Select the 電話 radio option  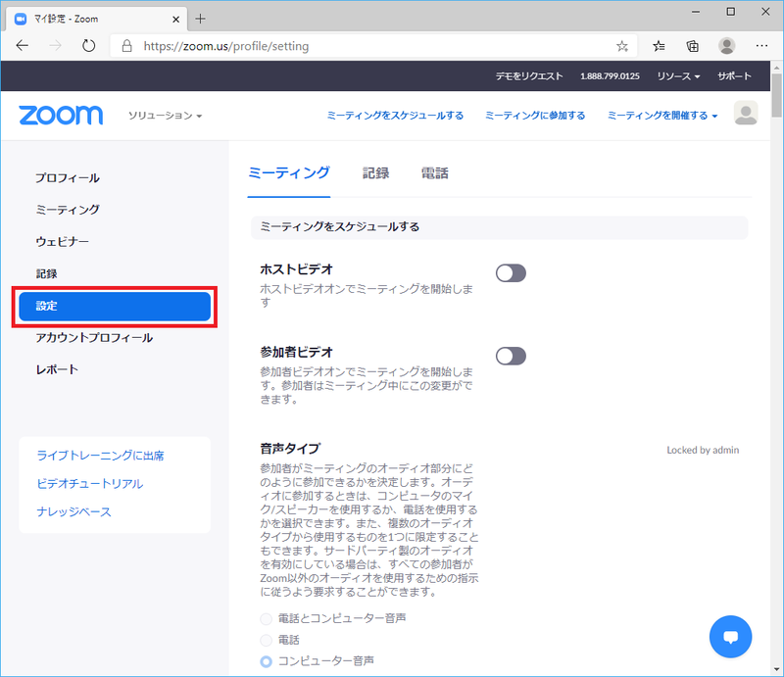(266, 640)
